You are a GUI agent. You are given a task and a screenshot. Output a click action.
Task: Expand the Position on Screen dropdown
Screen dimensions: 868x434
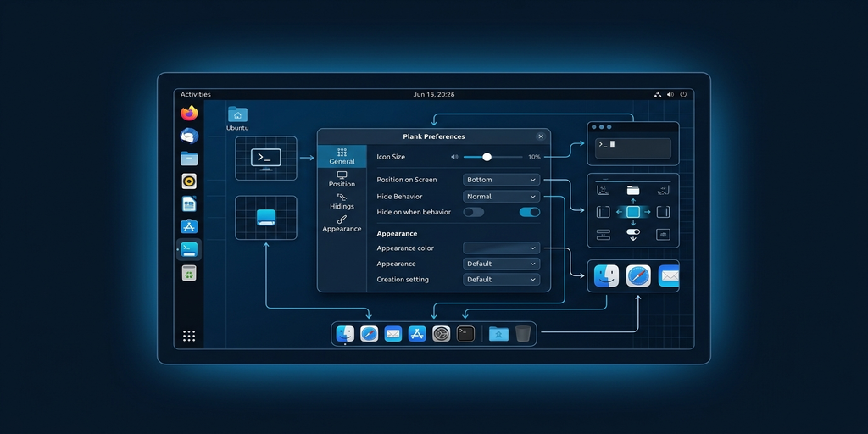pos(501,180)
